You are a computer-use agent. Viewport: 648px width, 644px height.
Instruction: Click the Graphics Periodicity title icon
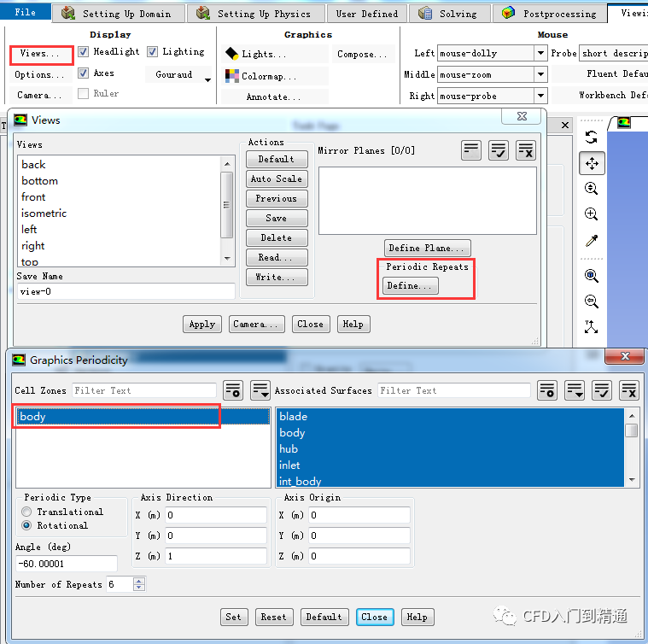(x=19, y=360)
